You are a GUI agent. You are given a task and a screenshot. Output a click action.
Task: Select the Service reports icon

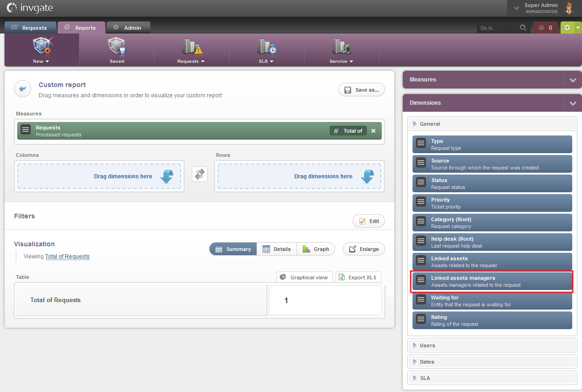[341, 47]
